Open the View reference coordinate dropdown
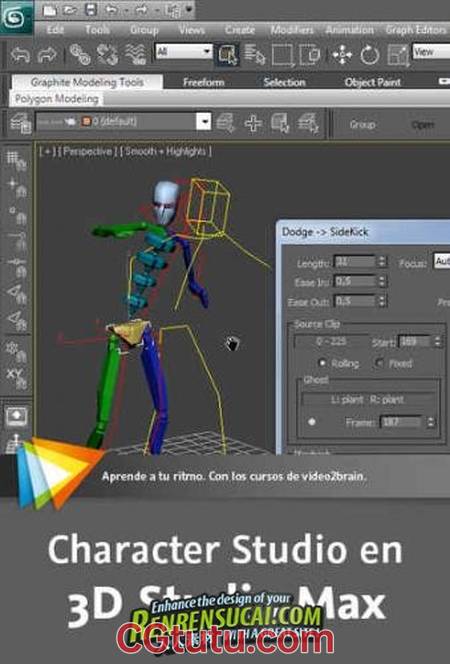 (x=431, y=52)
